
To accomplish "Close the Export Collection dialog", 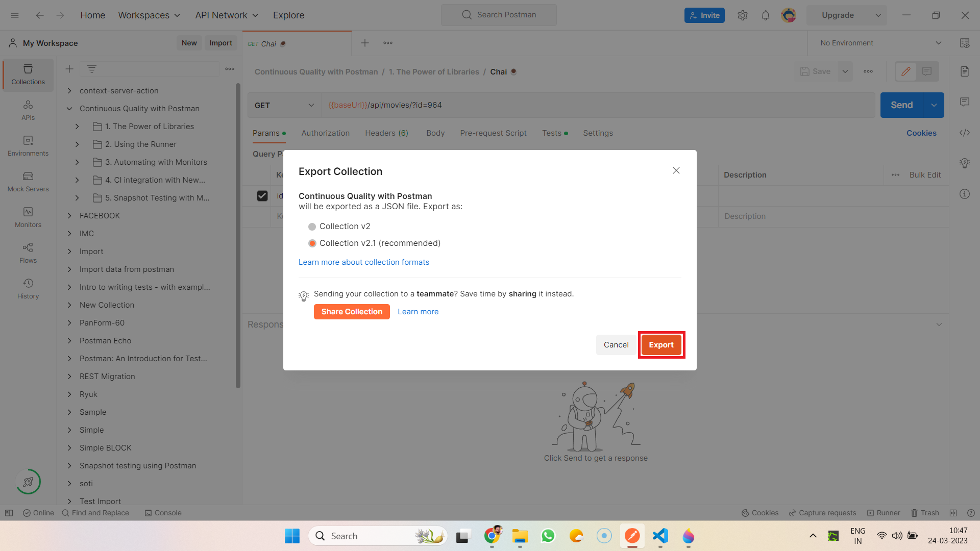I will point(676,170).
